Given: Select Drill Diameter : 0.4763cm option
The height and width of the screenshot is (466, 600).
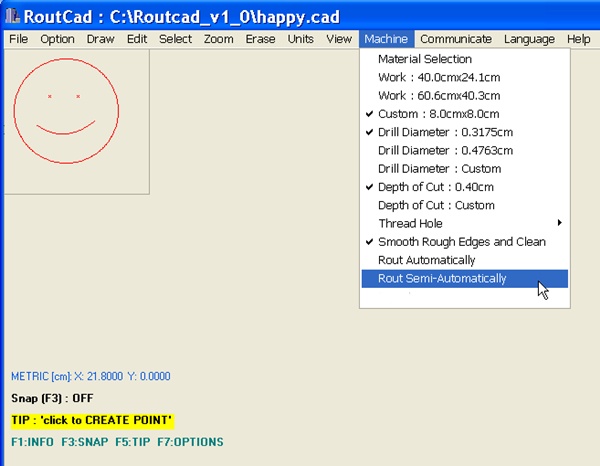Looking at the screenshot, I should pos(465,150).
